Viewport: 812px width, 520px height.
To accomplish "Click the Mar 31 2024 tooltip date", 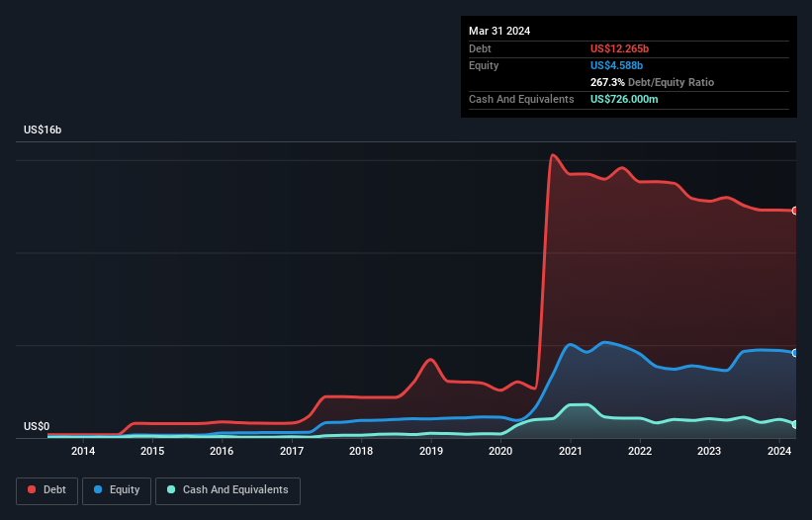I will pos(499,31).
